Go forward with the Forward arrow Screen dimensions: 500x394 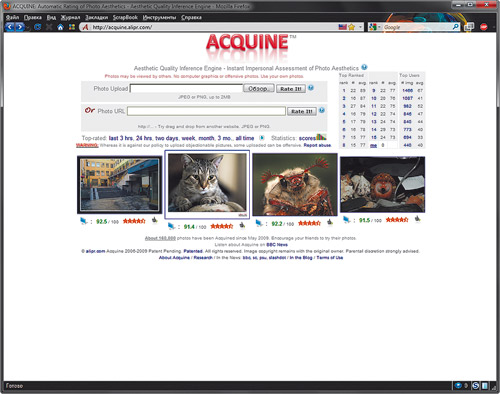click(x=20, y=27)
